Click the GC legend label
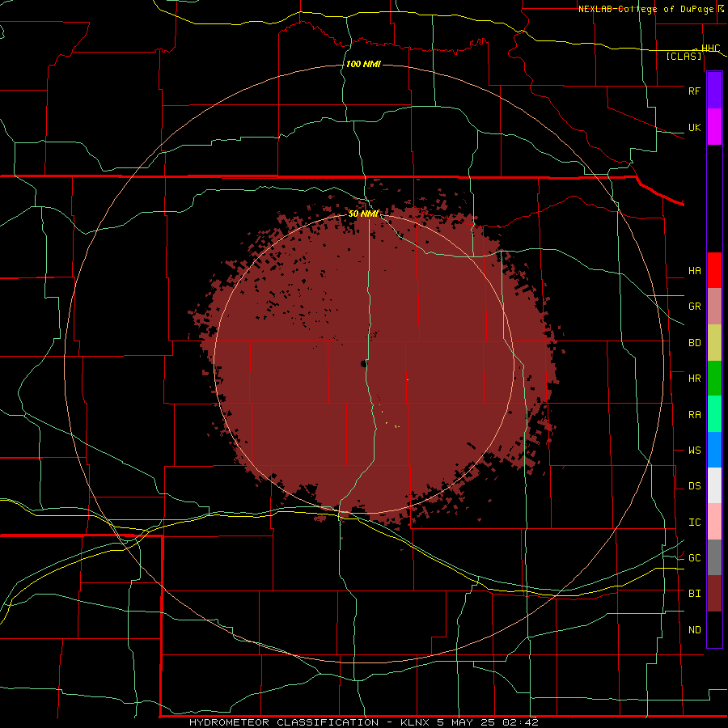The width and height of the screenshot is (728, 728). (695, 557)
